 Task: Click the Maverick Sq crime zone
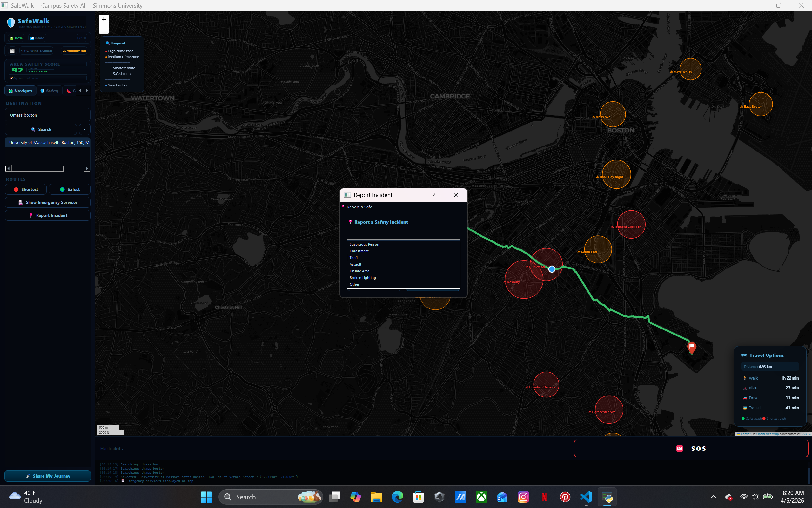(690, 69)
